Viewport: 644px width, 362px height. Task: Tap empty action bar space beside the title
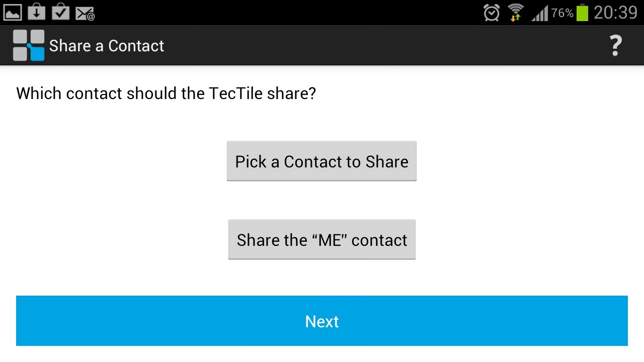[382, 46]
